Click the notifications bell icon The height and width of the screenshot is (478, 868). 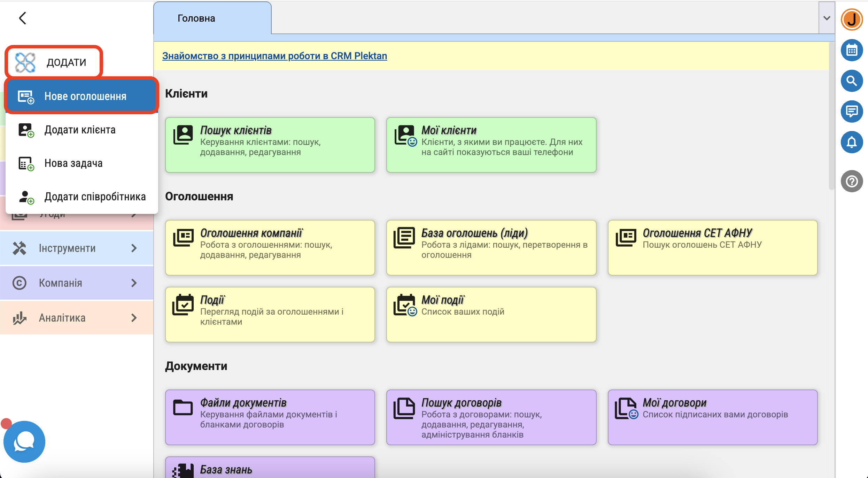click(x=852, y=142)
